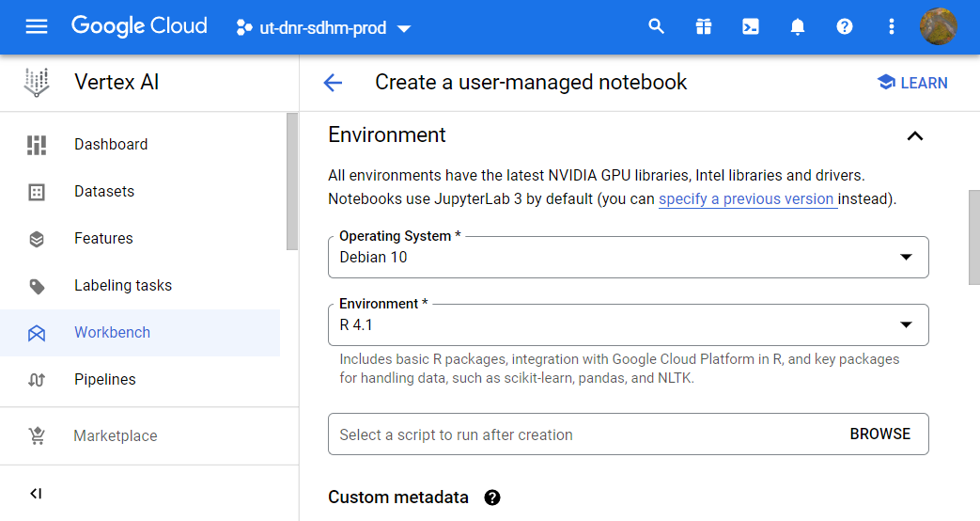Screen dimensions: 980x521
Task: Collapse the sidebar with bottom arrow icon
Action: (x=36, y=493)
